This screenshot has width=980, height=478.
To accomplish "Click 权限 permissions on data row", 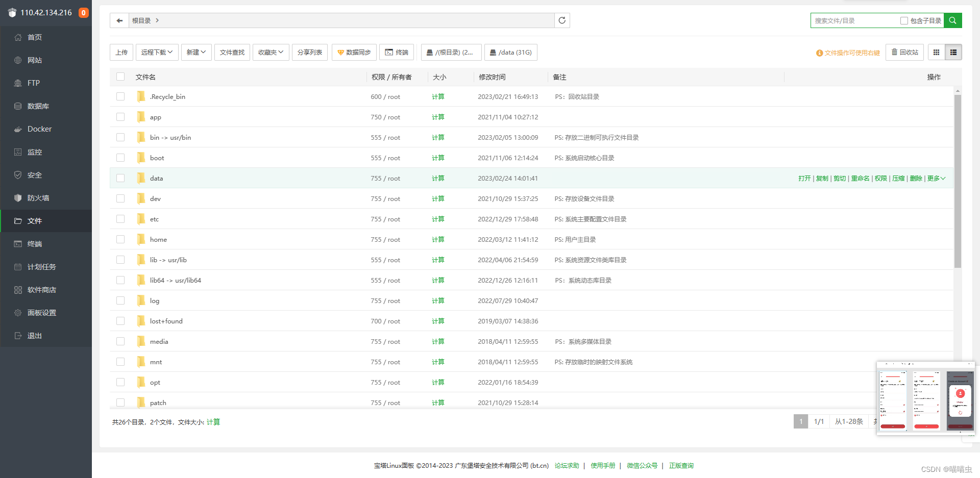I will (880, 178).
